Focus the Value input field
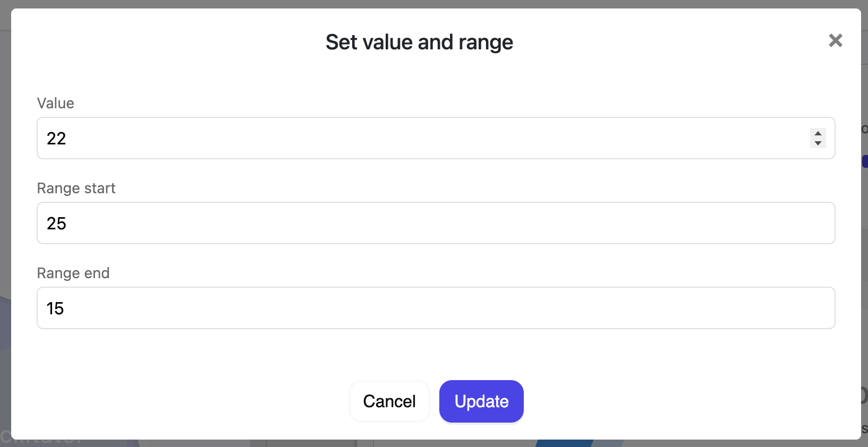868x447 pixels. 436,138
